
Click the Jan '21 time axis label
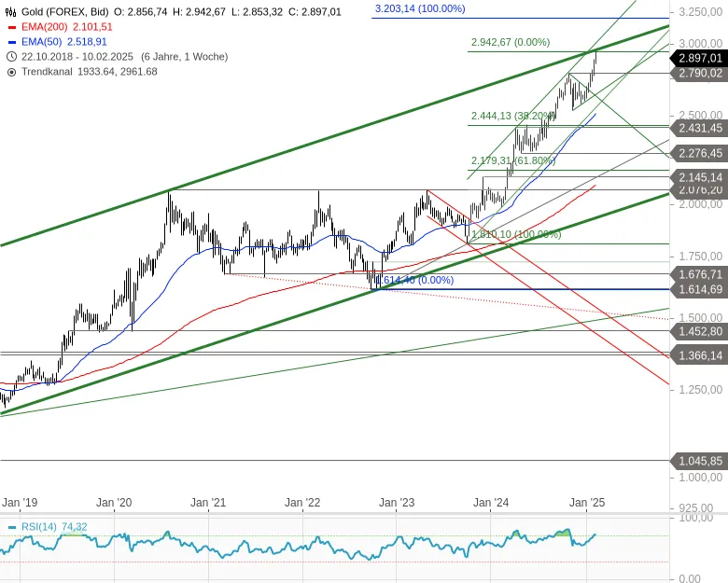[x=208, y=503]
